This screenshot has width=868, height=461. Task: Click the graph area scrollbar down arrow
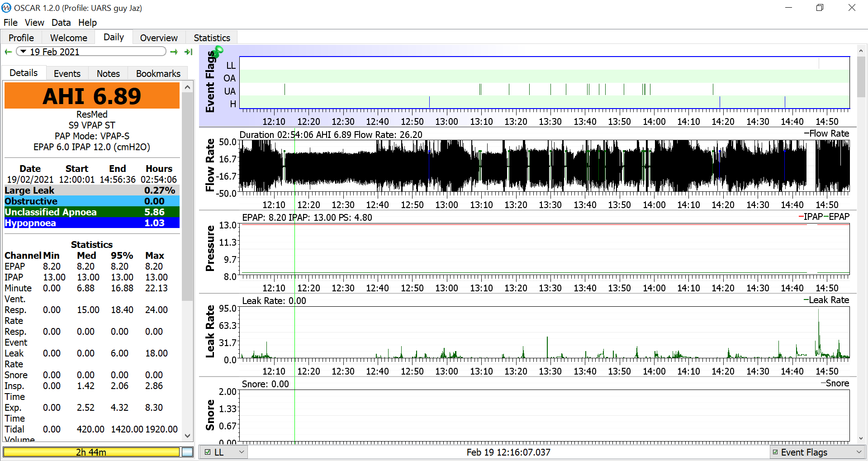(x=861, y=438)
